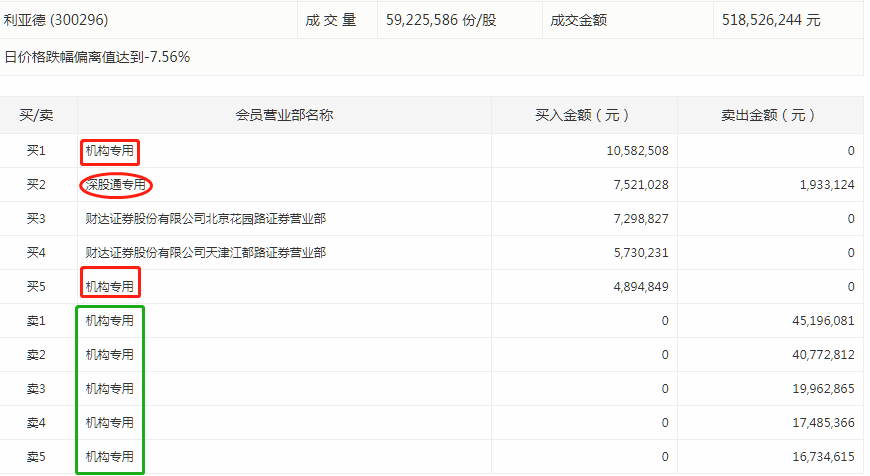
Task: Click turnover value 518,526,244 元
Action: (x=771, y=21)
